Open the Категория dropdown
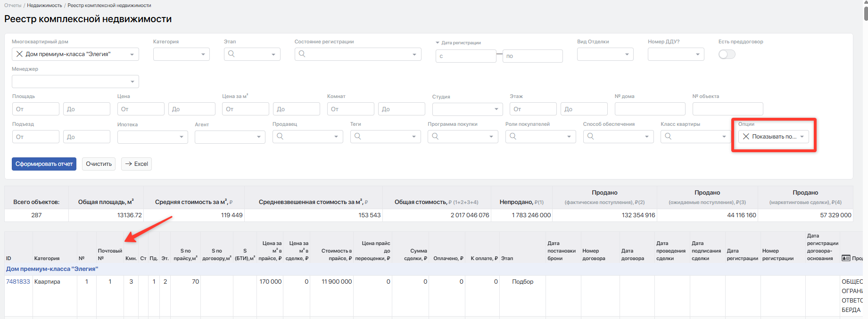 (x=182, y=54)
